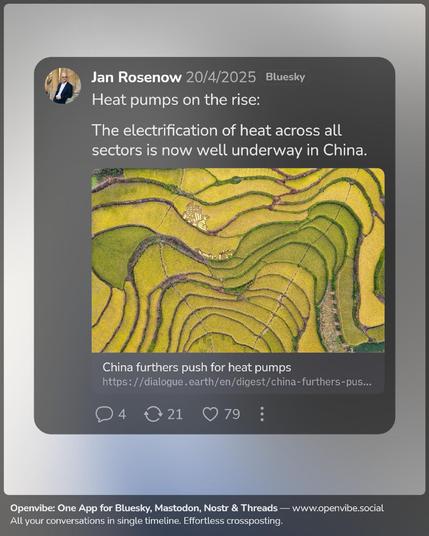Click the dialogue.earth URL in the link card
The height and width of the screenshot is (536, 429).
[x=237, y=382]
